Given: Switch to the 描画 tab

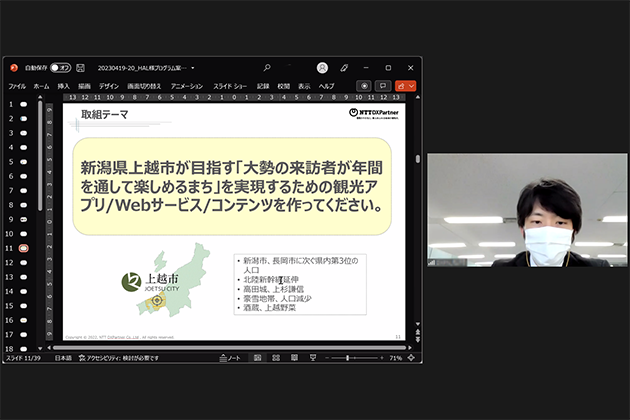Looking at the screenshot, I should [x=84, y=86].
